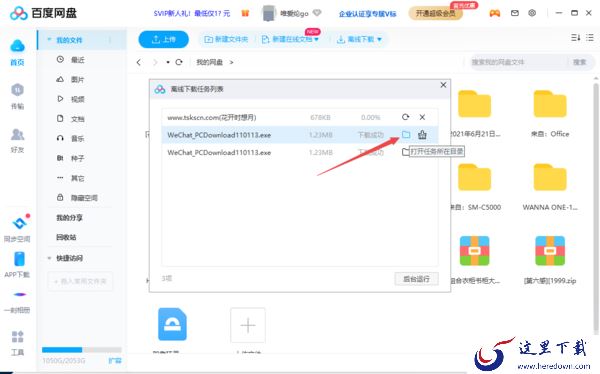
Task: Click the 拖入常用文件夹 drop box
Action: pyautogui.click(x=80, y=281)
